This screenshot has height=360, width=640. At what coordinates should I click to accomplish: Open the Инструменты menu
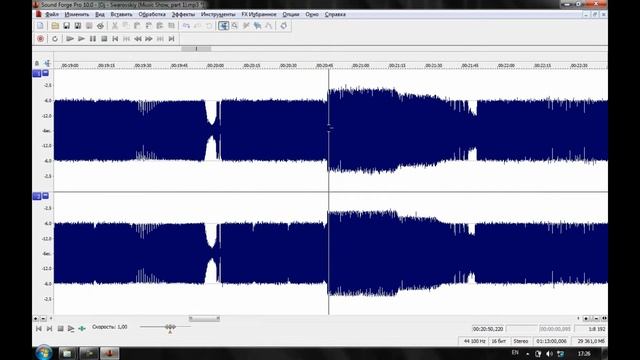point(218,14)
